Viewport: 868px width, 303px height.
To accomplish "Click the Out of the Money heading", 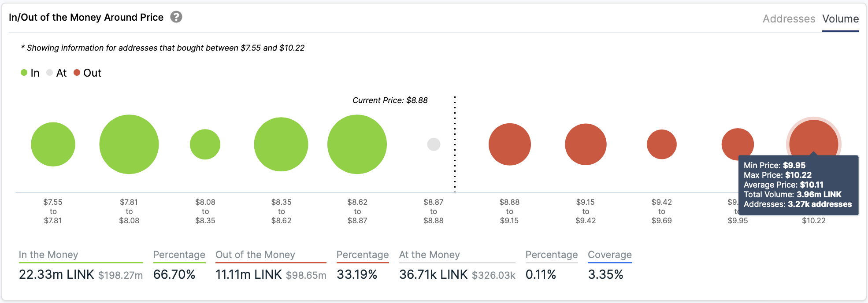I will 255,255.
